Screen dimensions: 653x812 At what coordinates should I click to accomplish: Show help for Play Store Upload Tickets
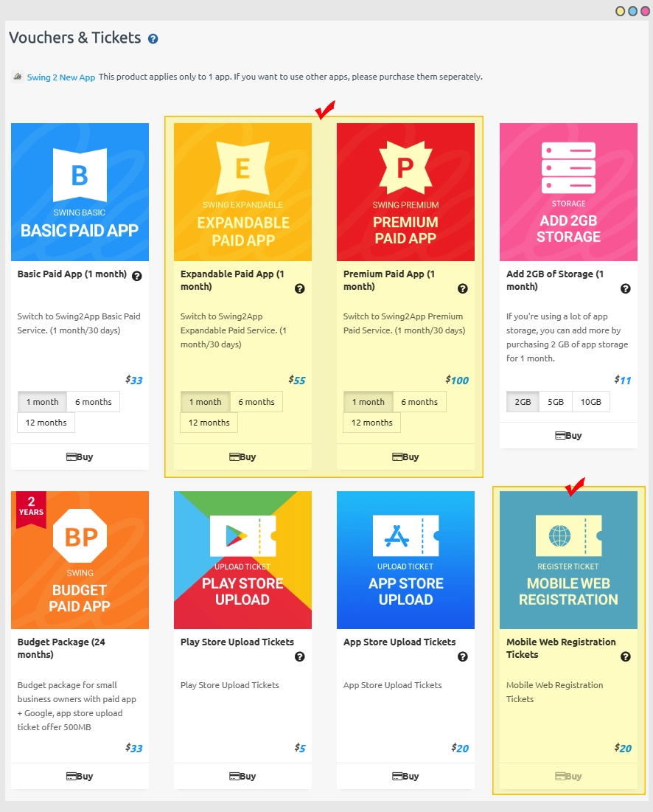tap(299, 656)
